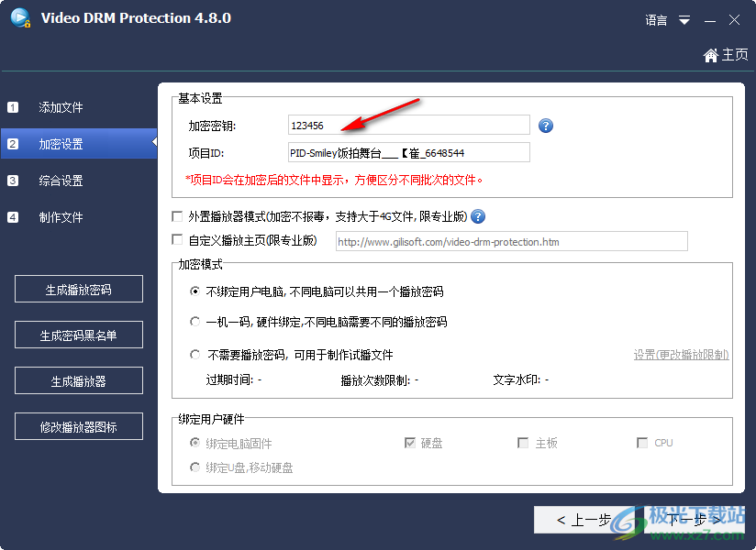Open help for the encryption key field
The width and height of the screenshot is (756, 550).
[545, 126]
